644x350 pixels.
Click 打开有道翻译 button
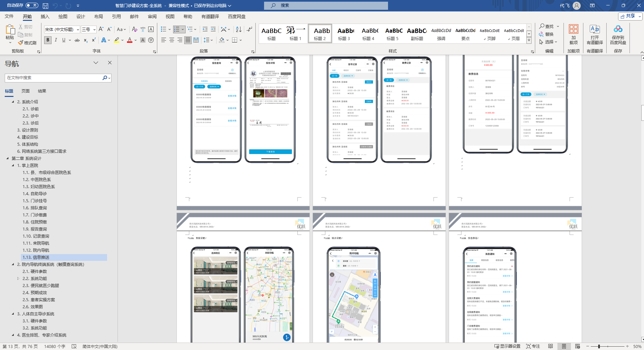594,35
